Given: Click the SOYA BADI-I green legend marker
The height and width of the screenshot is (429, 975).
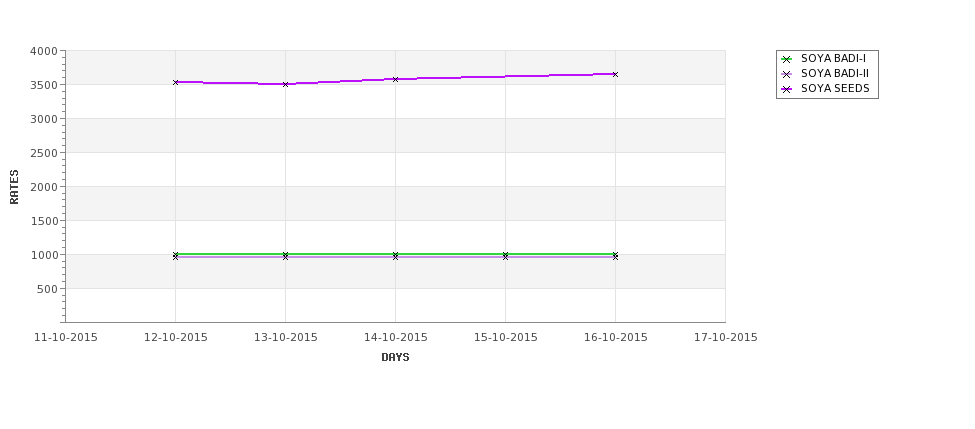Looking at the screenshot, I should point(787,59).
